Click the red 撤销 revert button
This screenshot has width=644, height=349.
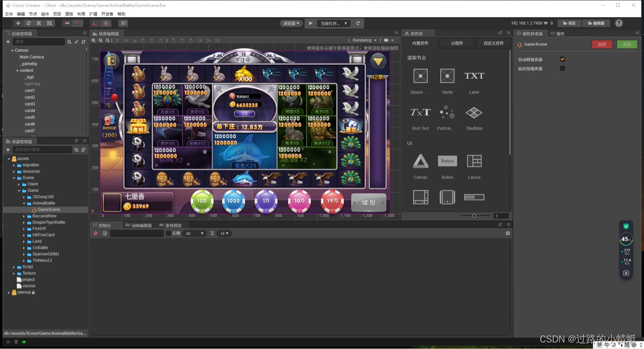pyautogui.click(x=602, y=44)
